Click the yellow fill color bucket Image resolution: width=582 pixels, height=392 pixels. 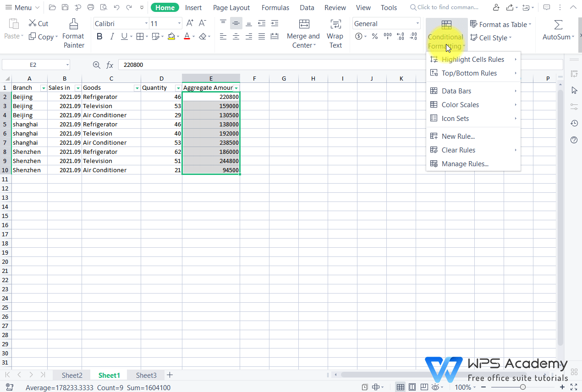tap(171, 37)
